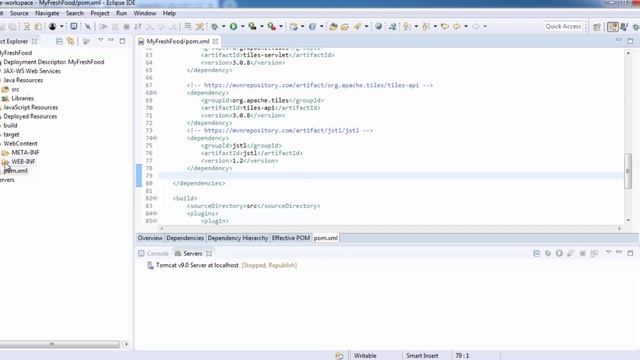Open the Window menu
The image size is (640, 360).
[x=145, y=13]
